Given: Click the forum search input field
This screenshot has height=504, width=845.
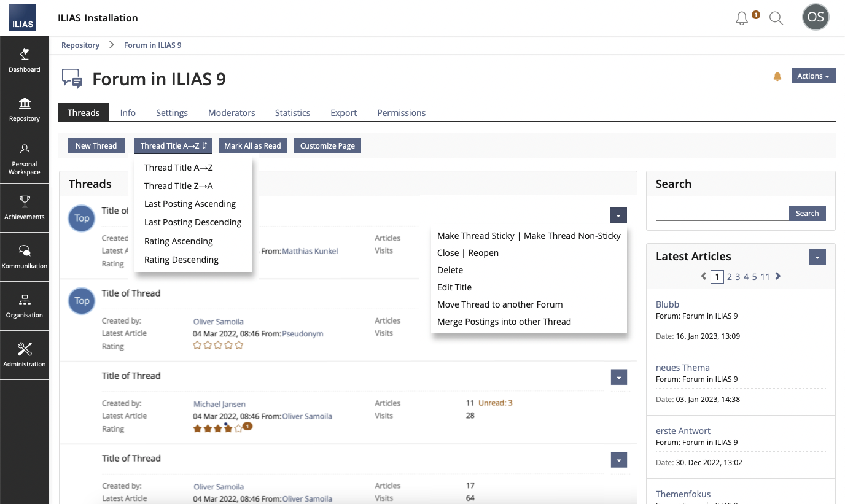Looking at the screenshot, I should 722,214.
